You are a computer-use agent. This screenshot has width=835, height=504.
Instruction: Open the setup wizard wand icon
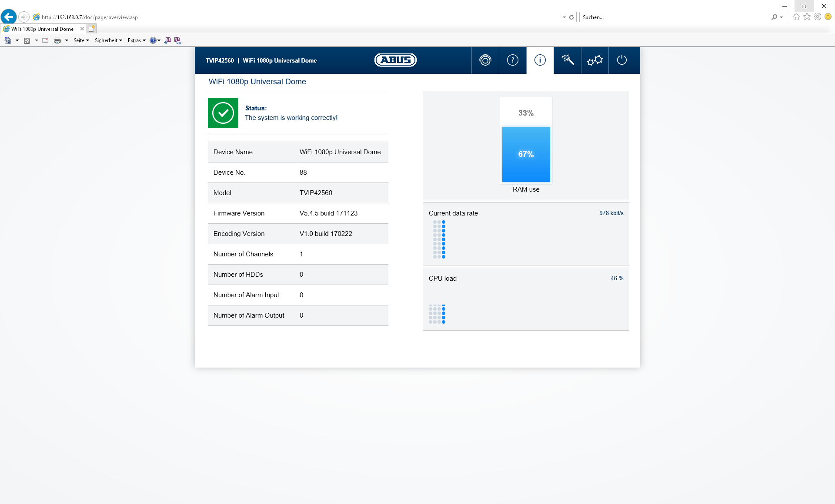point(567,60)
